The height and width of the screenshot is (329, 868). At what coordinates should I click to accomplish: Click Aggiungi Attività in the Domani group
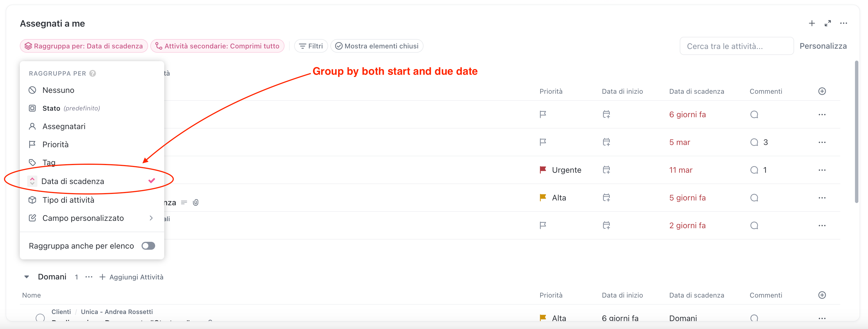(131, 277)
